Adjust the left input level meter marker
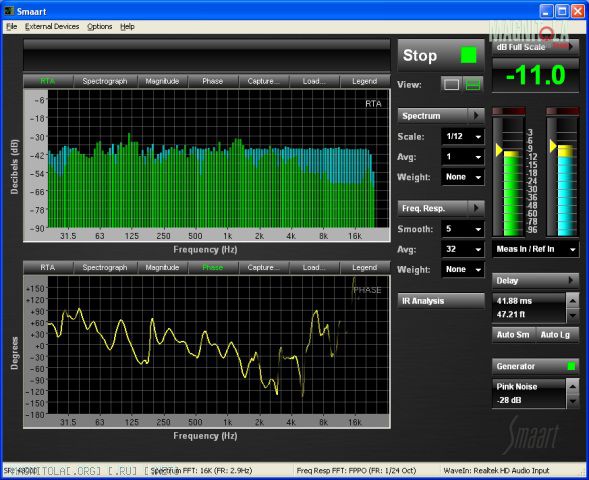 499,149
